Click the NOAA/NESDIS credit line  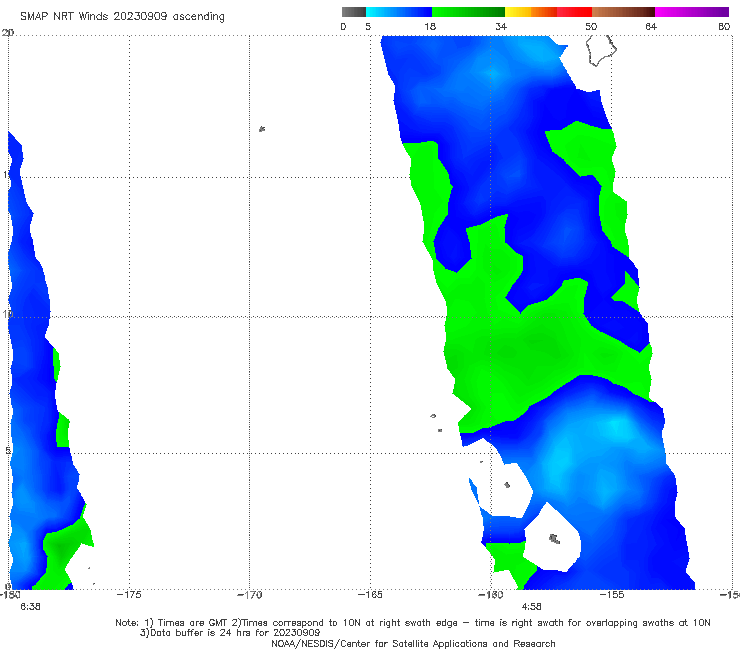(x=413, y=643)
